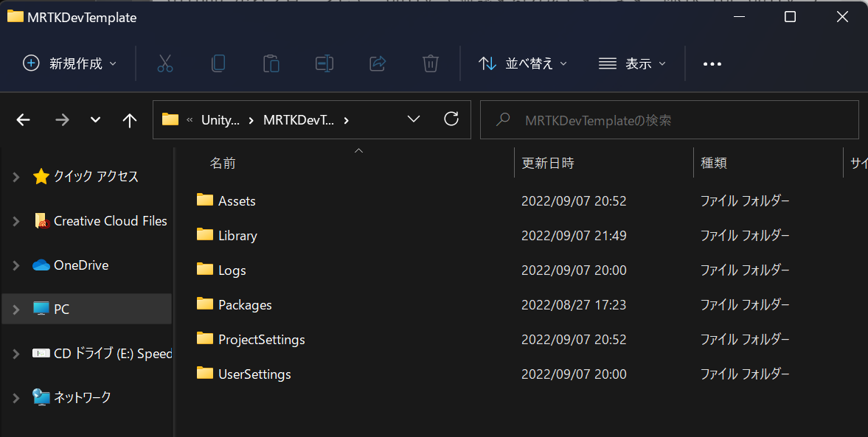The image size is (868, 437).
Task: Click the Delete trash can icon
Action: (431, 63)
